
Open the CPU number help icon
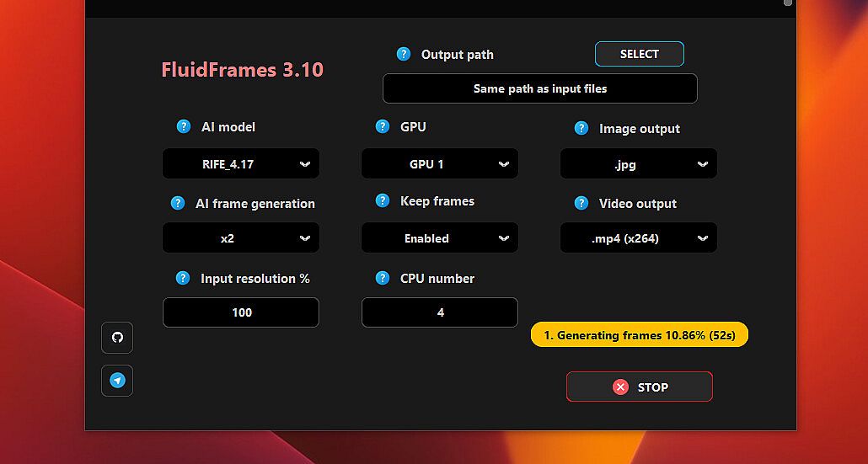coord(383,278)
